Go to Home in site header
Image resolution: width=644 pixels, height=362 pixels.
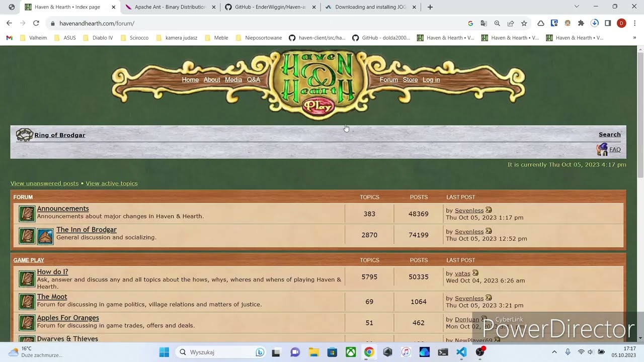190,79
